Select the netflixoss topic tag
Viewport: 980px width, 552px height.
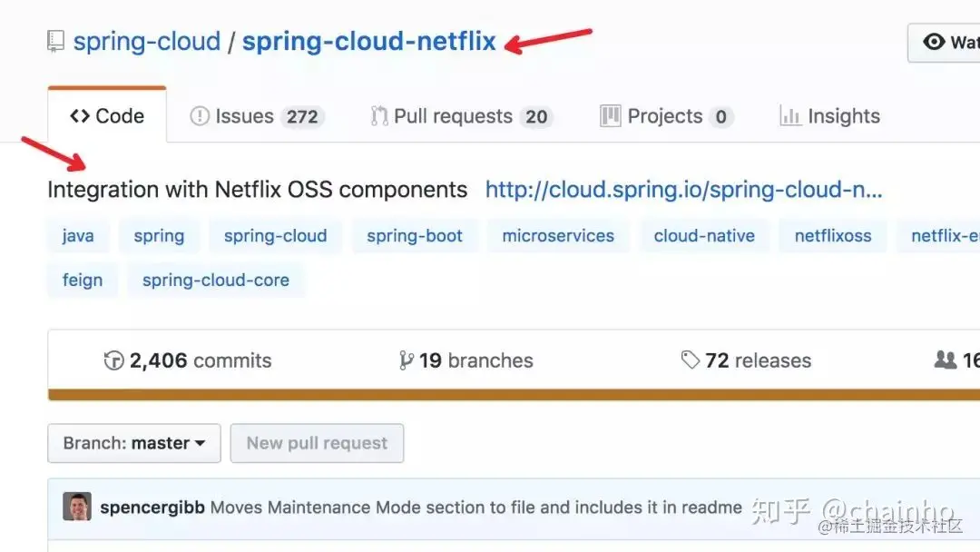click(833, 236)
